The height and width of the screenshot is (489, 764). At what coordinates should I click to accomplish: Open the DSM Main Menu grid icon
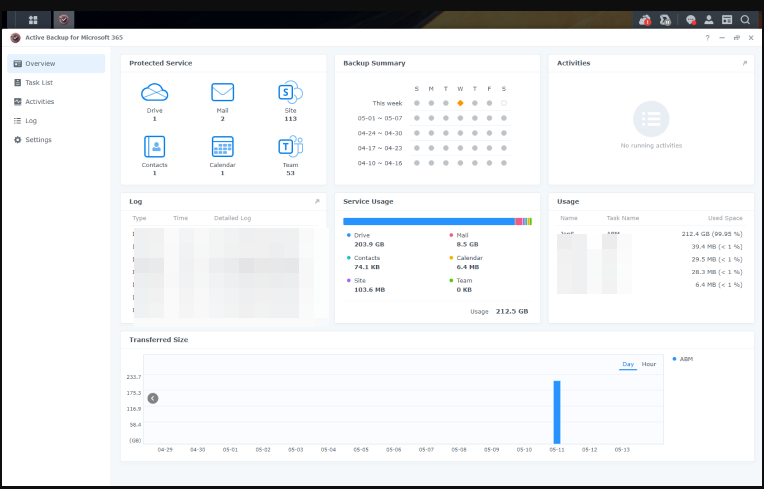pyautogui.click(x=33, y=20)
